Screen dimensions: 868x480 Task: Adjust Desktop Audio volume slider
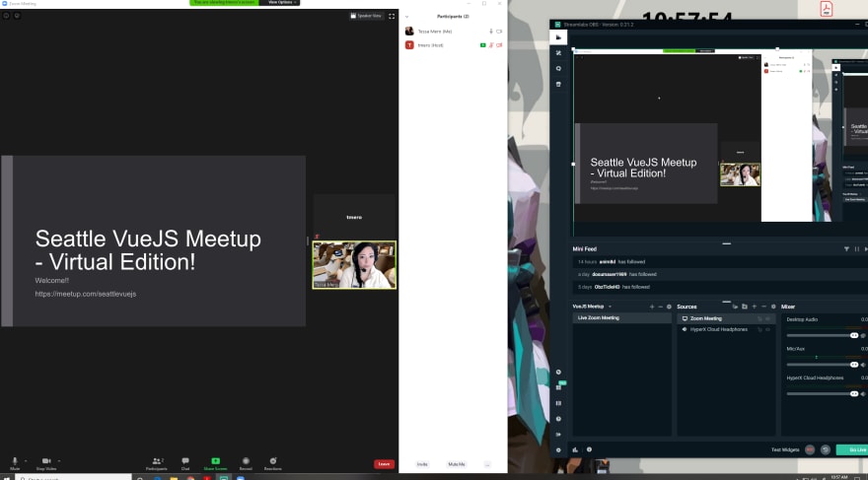coord(822,335)
